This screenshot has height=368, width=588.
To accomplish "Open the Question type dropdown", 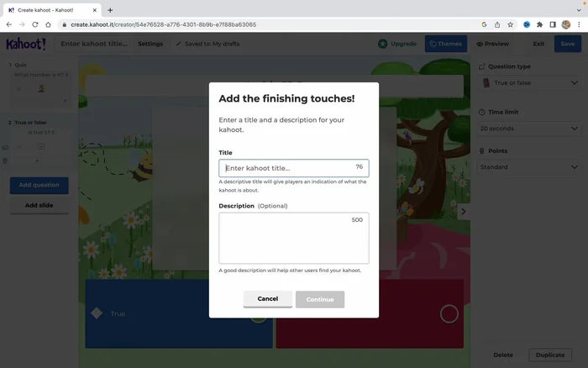I will 529,83.
